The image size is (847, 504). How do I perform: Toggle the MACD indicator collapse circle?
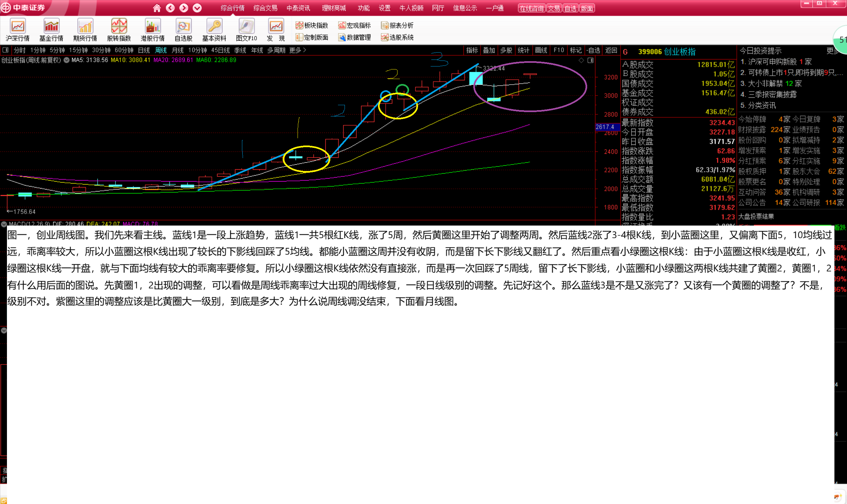[x=4, y=224]
